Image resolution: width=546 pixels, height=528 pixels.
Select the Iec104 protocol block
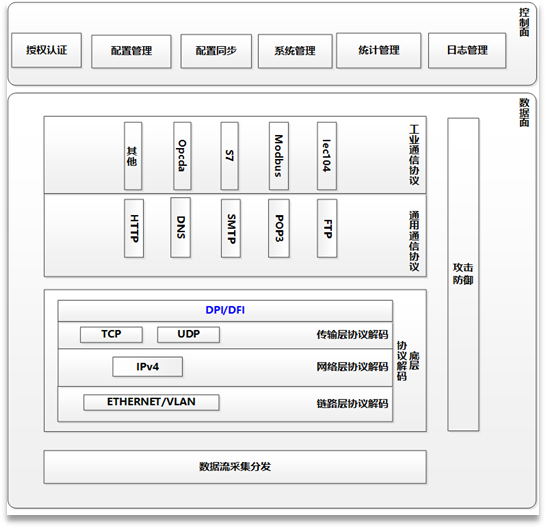(x=327, y=156)
